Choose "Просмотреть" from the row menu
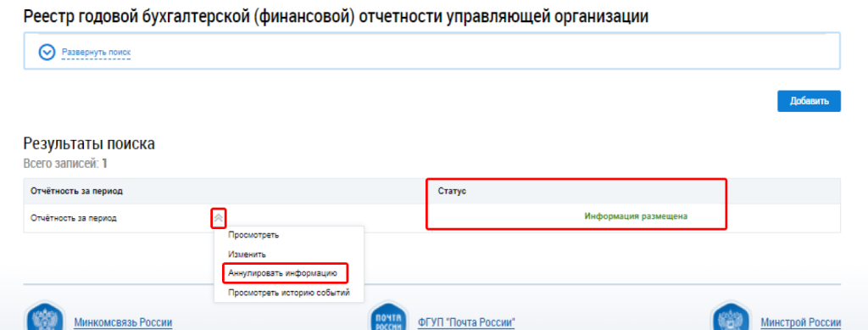Viewport: 868px width, 330px height. (x=253, y=235)
